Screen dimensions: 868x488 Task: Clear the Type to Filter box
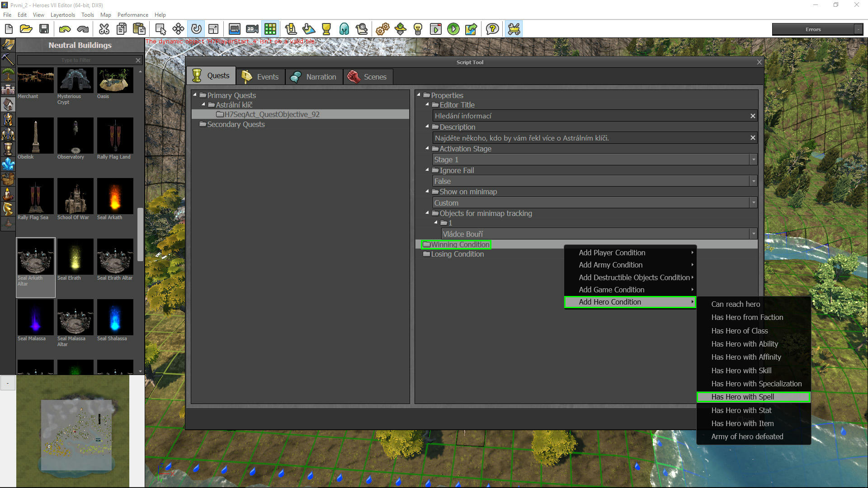138,60
